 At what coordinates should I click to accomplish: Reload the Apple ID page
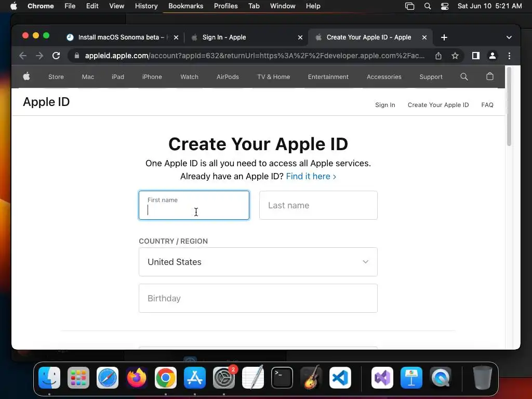(x=56, y=56)
